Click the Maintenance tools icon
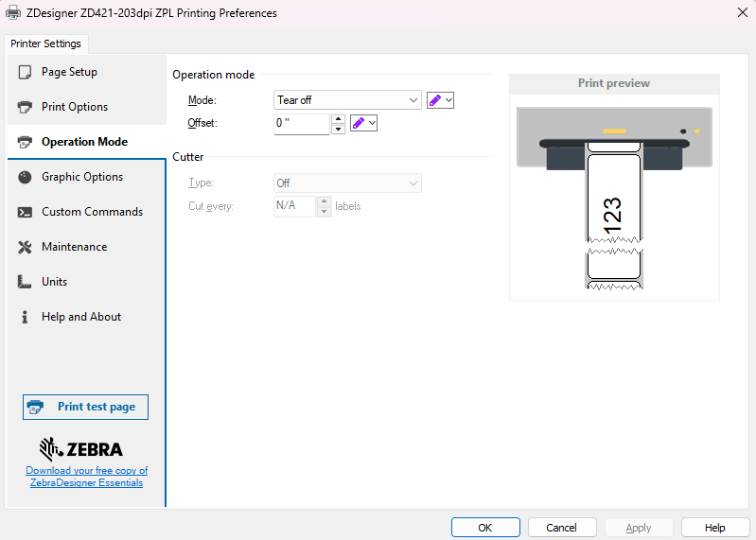This screenshot has width=756, height=540. (25, 247)
